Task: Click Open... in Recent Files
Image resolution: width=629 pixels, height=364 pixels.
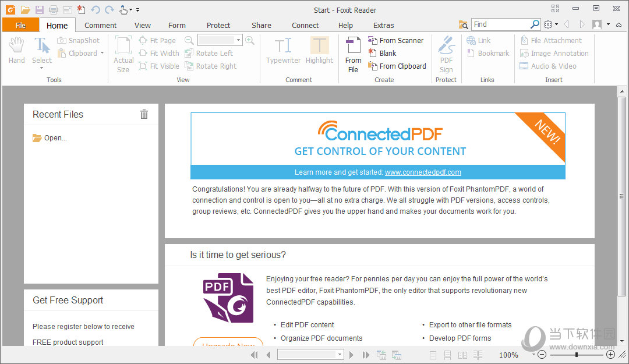Action: [x=50, y=137]
